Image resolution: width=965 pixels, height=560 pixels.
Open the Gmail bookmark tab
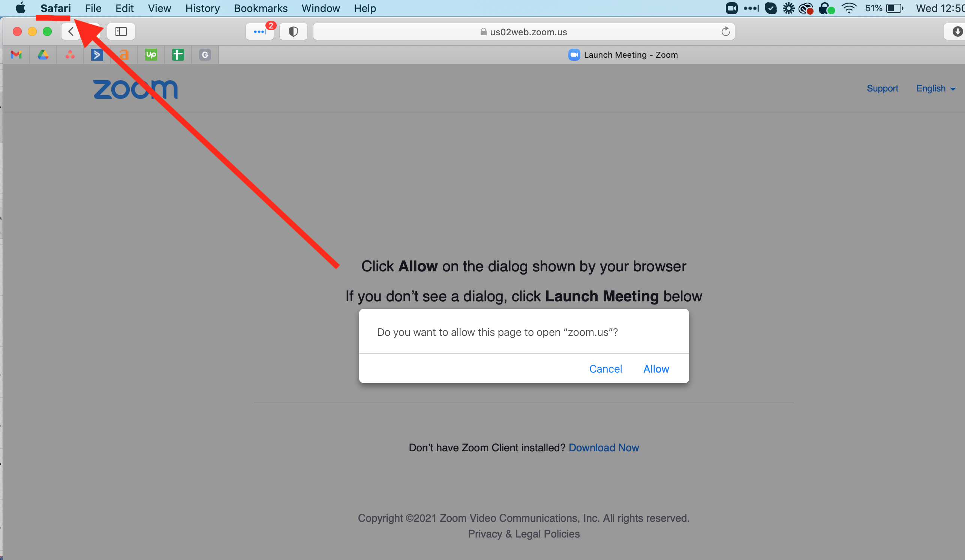coord(16,55)
